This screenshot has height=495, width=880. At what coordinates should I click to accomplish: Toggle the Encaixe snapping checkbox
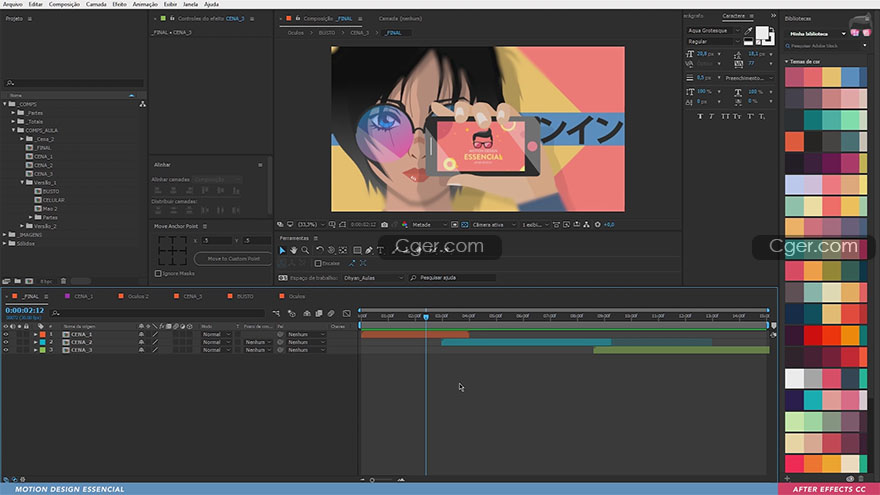[318, 263]
